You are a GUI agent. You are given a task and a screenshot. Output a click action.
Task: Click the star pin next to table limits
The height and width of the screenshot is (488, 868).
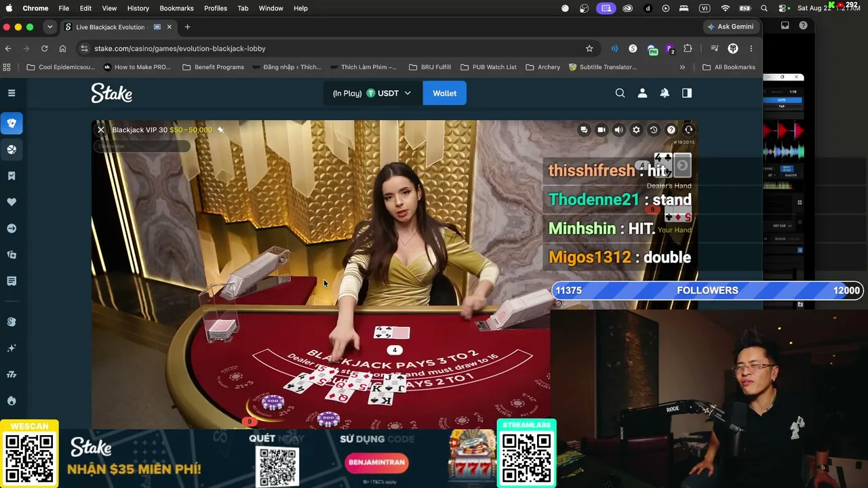(x=220, y=129)
